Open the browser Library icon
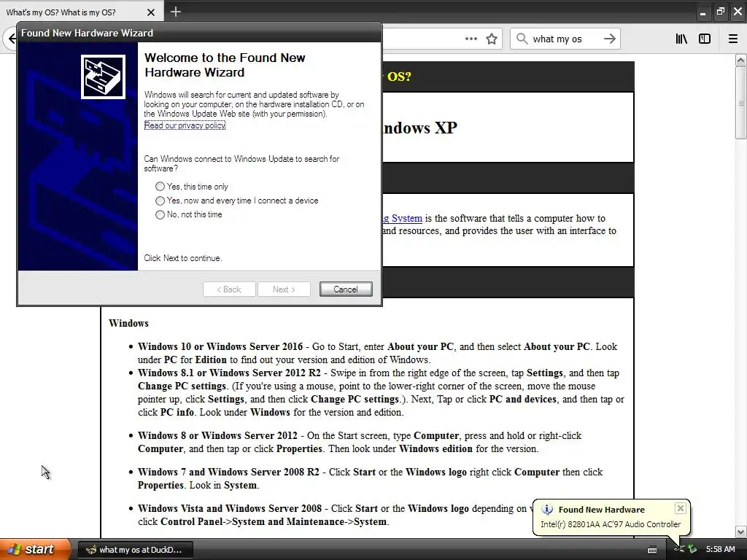 click(x=681, y=39)
